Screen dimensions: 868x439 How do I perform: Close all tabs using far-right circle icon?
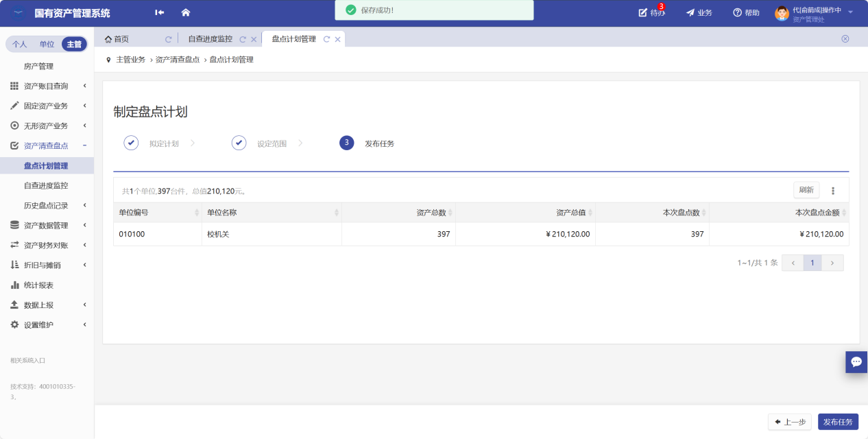click(x=845, y=39)
